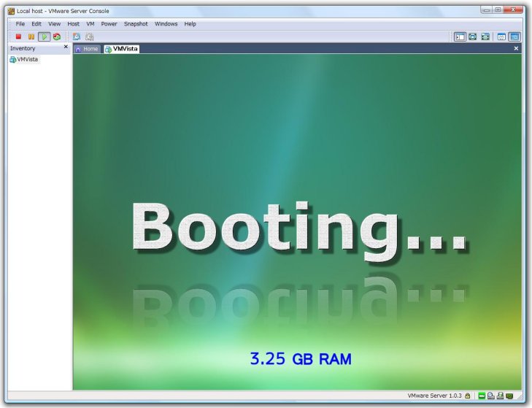This screenshot has width=532, height=408.
Task: Click the VMware app icon in title bar
Action: tap(11, 11)
